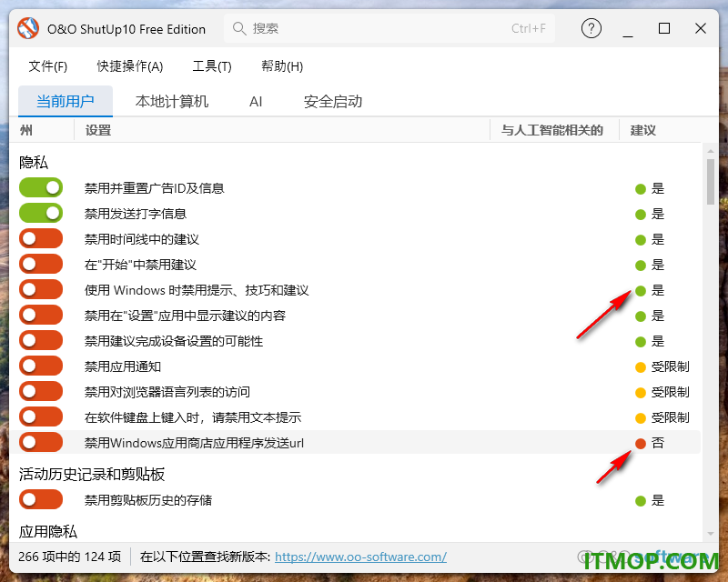Enable 禁用应用通知 switch
The width and height of the screenshot is (728, 582).
(x=41, y=366)
